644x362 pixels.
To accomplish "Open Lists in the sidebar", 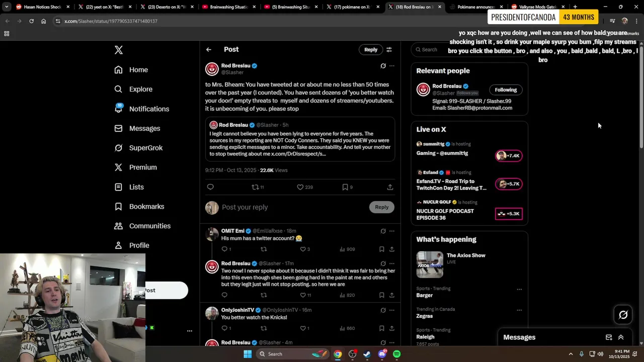I will tap(129, 187).
